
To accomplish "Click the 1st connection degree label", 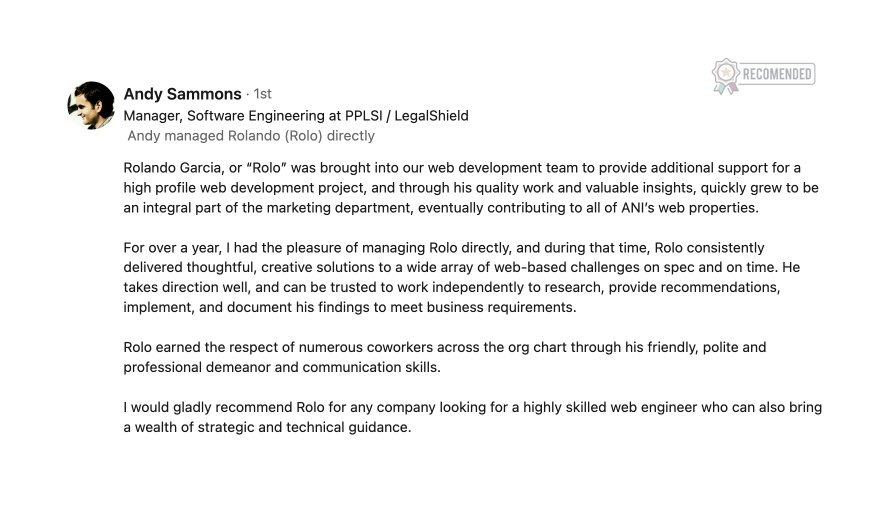I will pos(262,94).
